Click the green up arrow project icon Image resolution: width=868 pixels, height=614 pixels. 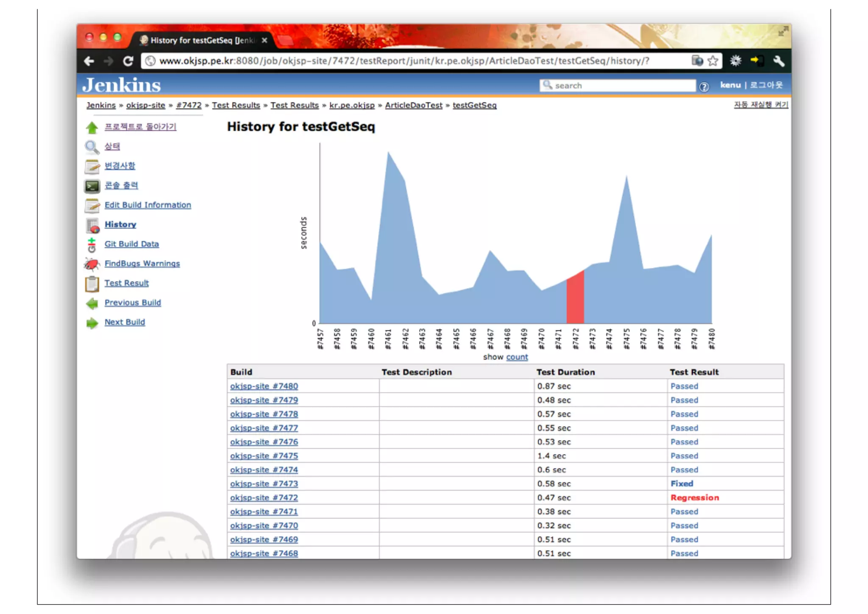pos(92,127)
